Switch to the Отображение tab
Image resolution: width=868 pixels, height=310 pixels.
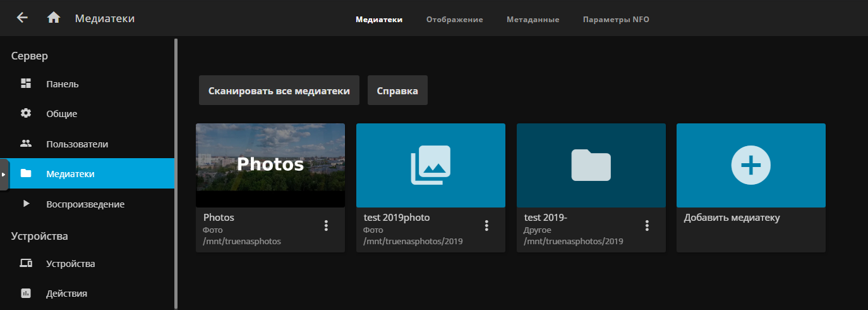454,20
